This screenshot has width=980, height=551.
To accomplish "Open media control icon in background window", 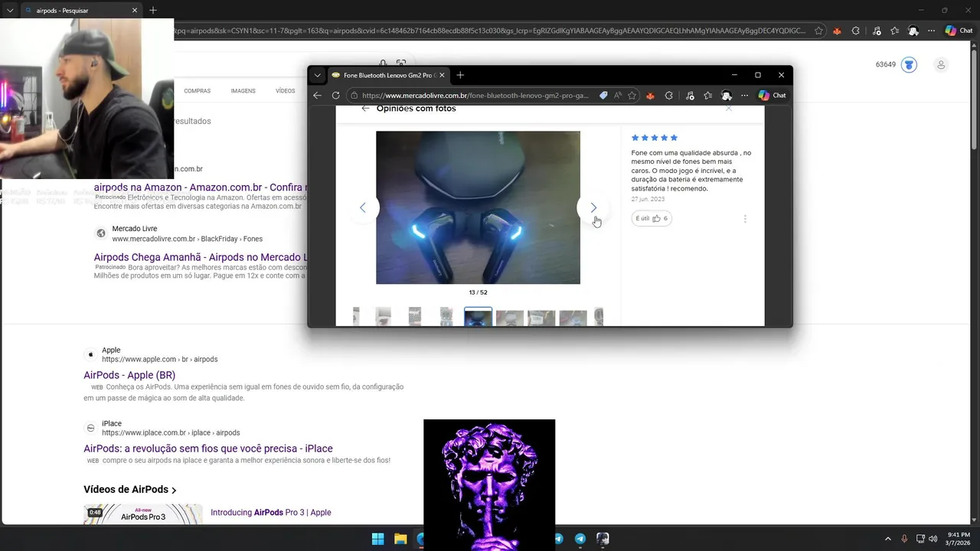I will tap(876, 31).
